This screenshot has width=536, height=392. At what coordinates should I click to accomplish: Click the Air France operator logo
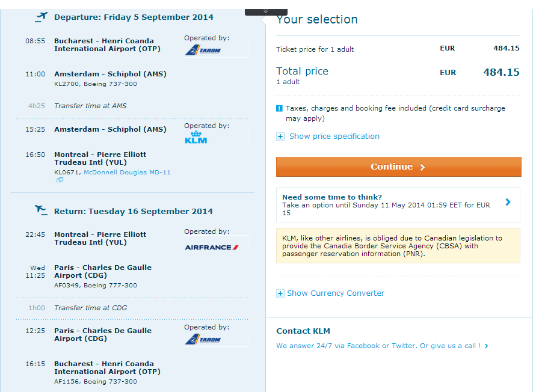pyautogui.click(x=212, y=247)
